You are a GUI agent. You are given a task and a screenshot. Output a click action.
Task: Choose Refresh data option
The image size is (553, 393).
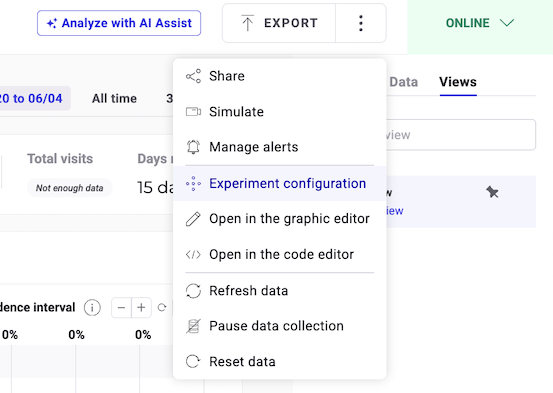280,291
